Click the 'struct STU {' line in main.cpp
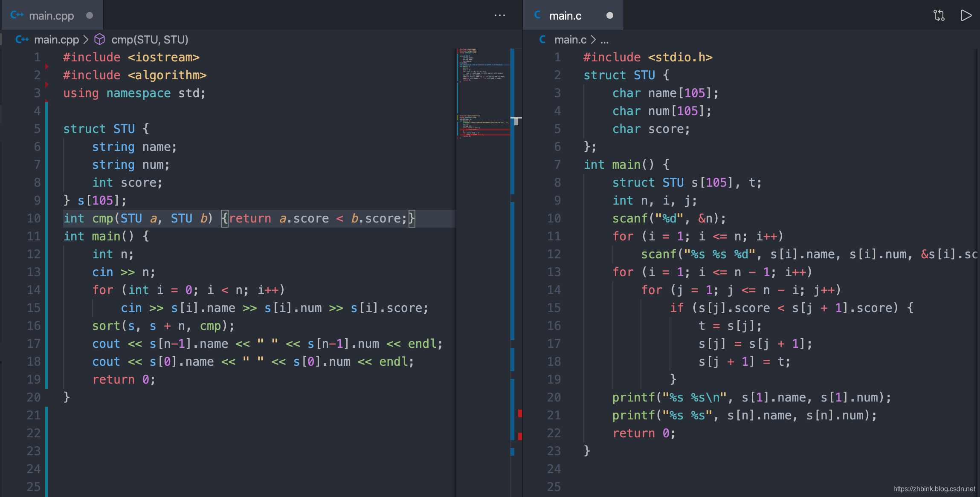This screenshot has height=497, width=980. click(x=106, y=129)
